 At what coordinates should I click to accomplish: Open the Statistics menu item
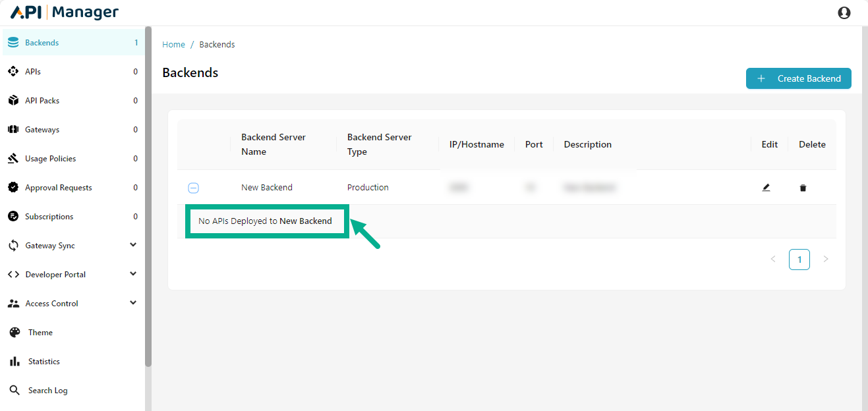pos(43,362)
